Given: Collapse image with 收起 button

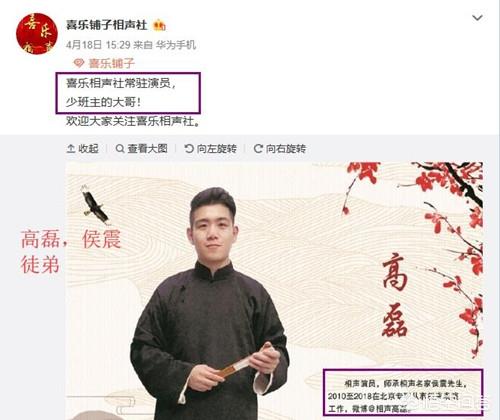Looking at the screenshot, I should point(83,149).
